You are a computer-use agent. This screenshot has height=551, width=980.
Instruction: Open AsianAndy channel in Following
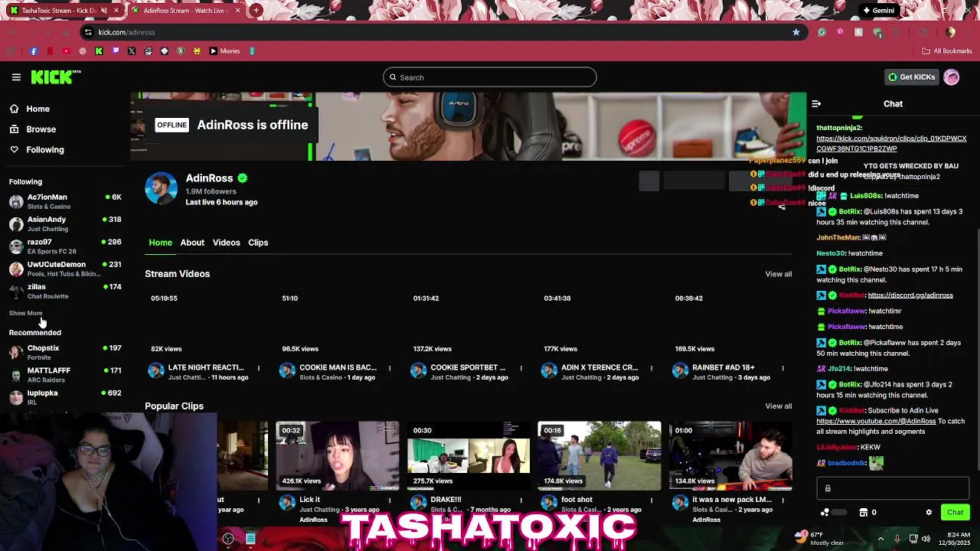(x=65, y=224)
